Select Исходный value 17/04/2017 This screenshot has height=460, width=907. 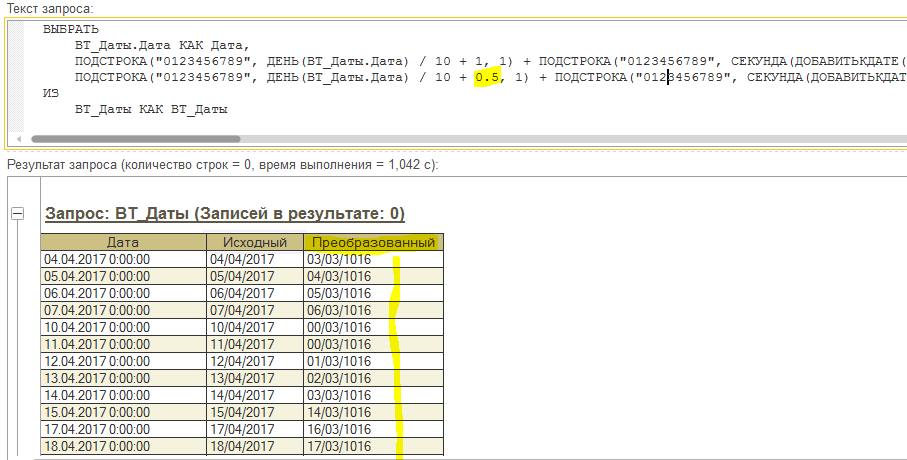(255, 429)
